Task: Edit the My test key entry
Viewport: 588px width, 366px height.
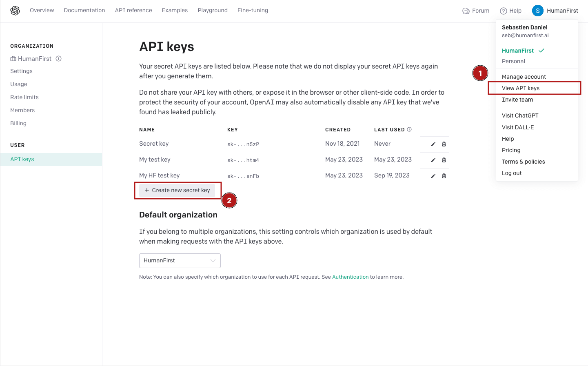Action: [433, 160]
